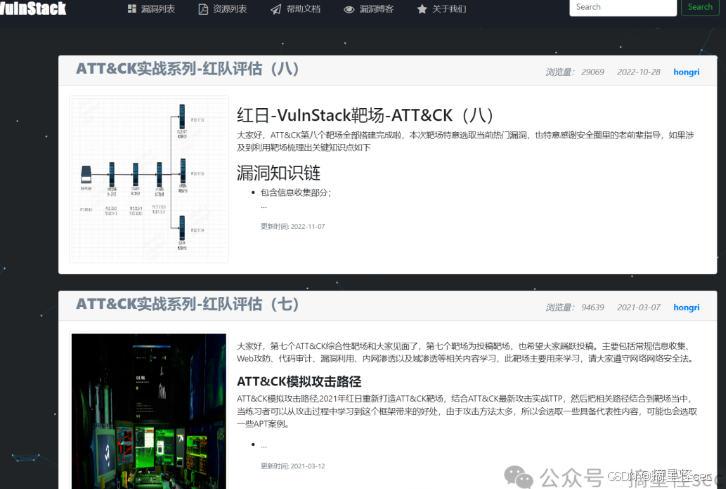Click the date 2021-03-07
The image size is (726, 489).
tap(638, 307)
